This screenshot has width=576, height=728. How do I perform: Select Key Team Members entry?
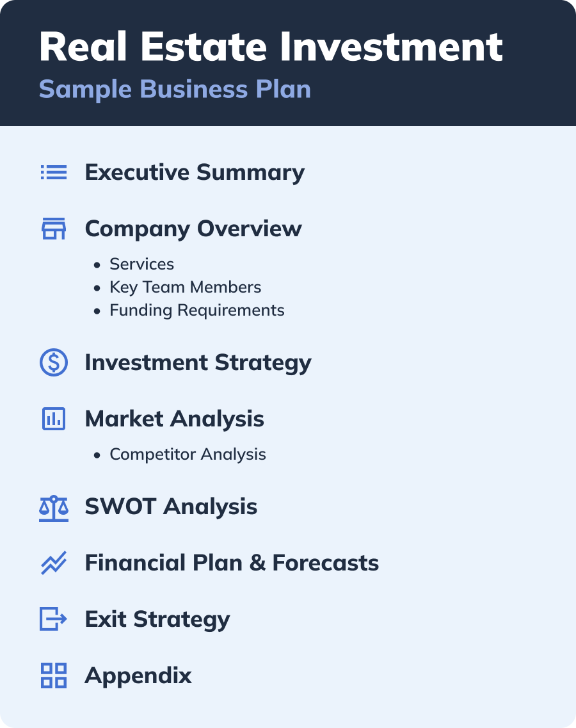coord(185,287)
